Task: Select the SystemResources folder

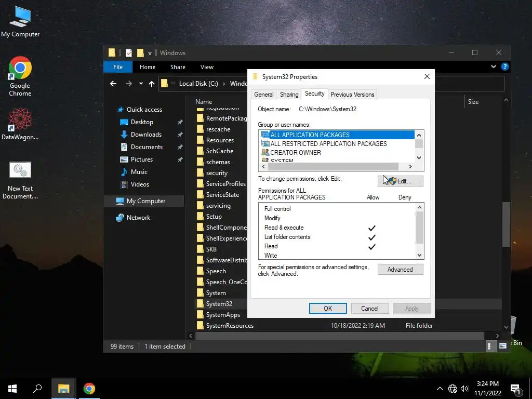Action: click(x=230, y=326)
